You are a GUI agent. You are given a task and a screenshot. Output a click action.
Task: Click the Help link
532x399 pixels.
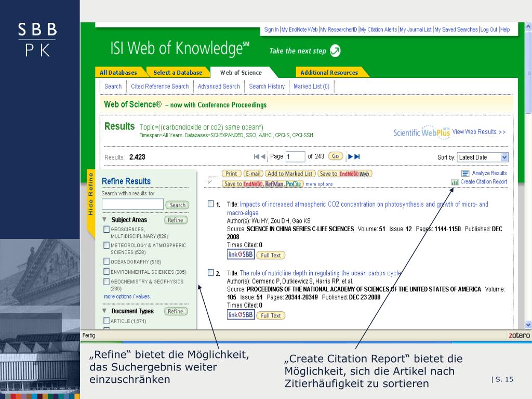(505, 30)
